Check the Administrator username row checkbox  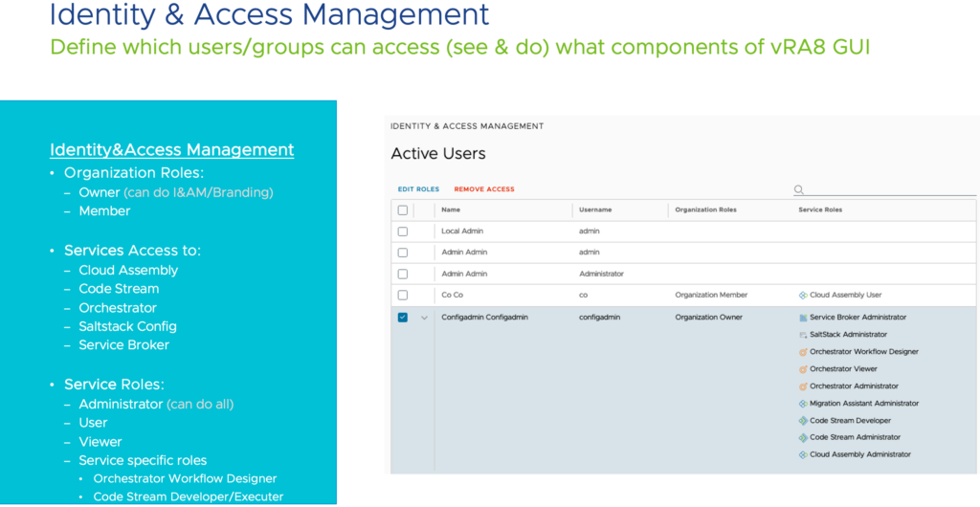[403, 275]
